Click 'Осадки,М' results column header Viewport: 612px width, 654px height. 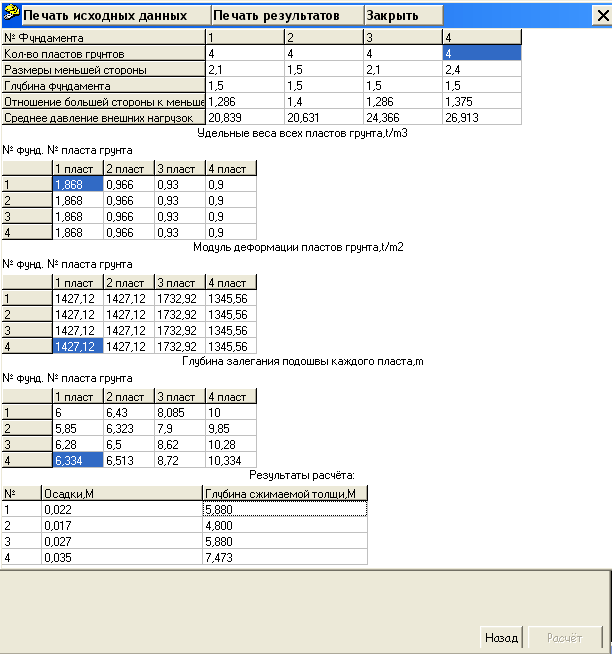click(122, 493)
